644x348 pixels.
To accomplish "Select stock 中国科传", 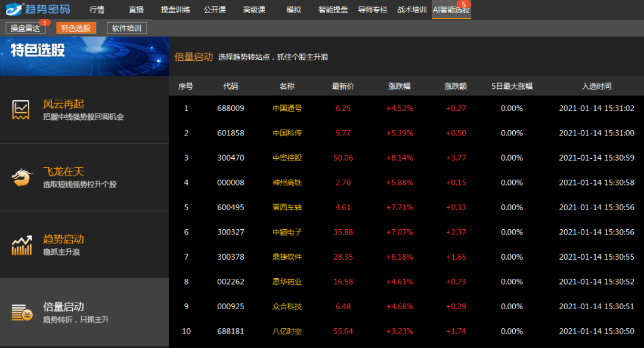I will [287, 133].
